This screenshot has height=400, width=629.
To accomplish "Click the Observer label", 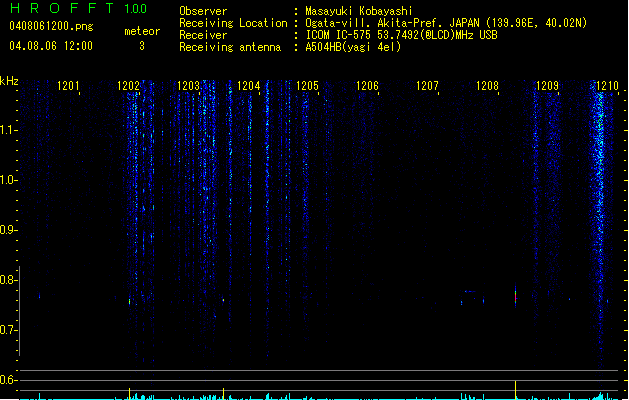I will tap(203, 11).
